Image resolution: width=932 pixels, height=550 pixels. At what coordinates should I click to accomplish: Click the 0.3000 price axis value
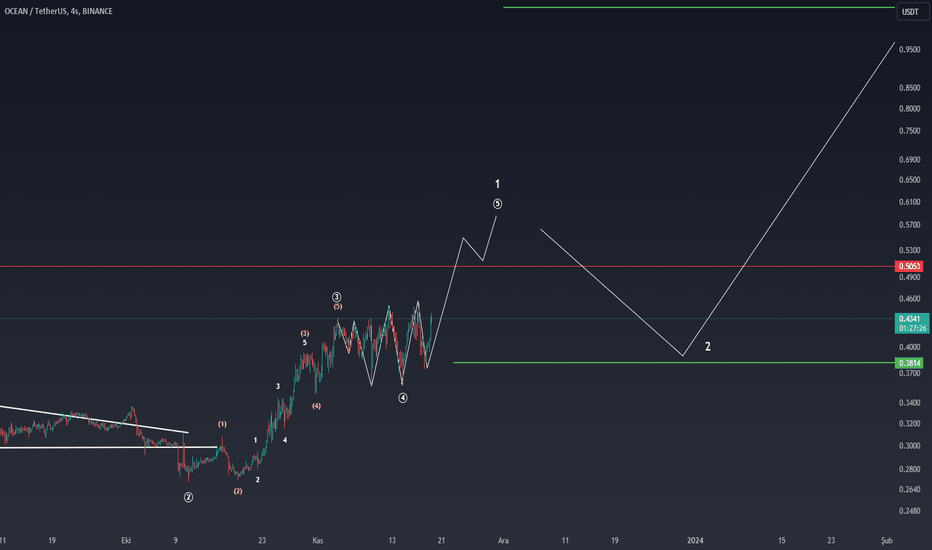click(x=909, y=446)
